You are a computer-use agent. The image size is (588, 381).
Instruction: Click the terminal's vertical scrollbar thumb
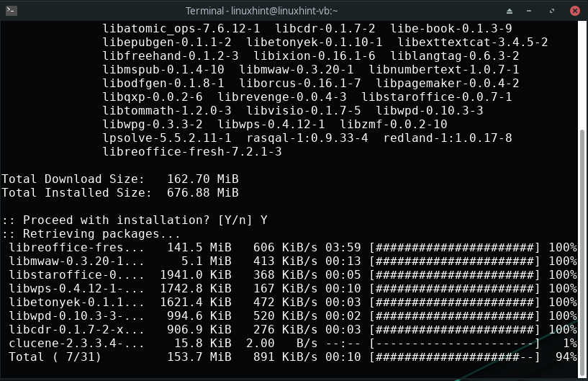click(582, 254)
